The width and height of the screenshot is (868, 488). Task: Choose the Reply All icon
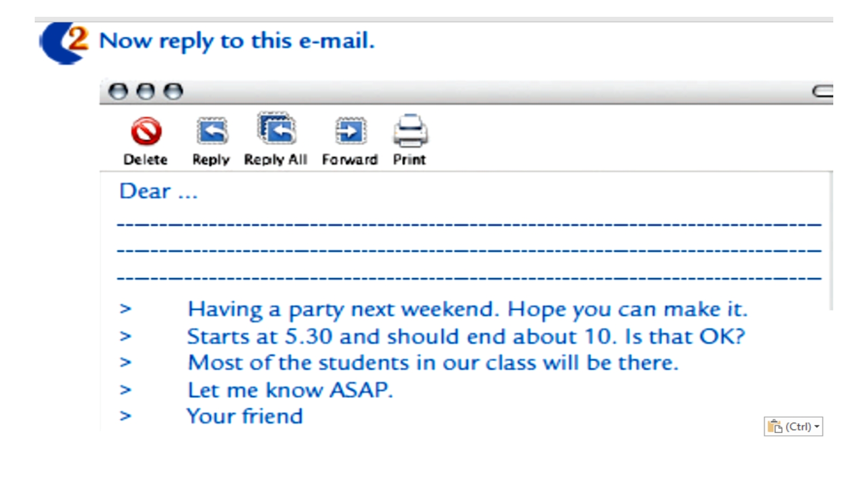coord(277,130)
